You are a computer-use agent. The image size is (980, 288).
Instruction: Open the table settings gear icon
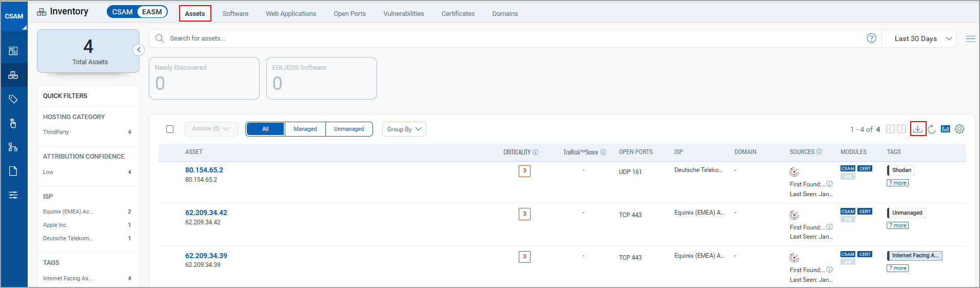tap(959, 129)
